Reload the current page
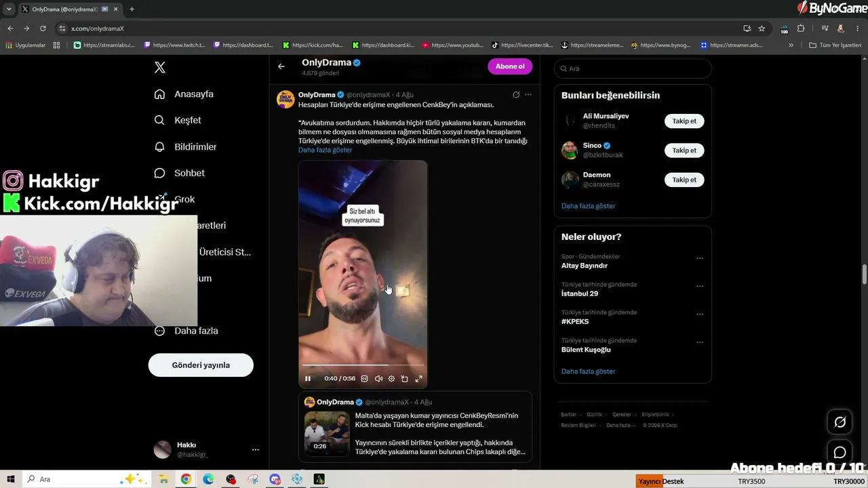The image size is (868, 488). pos(43,28)
